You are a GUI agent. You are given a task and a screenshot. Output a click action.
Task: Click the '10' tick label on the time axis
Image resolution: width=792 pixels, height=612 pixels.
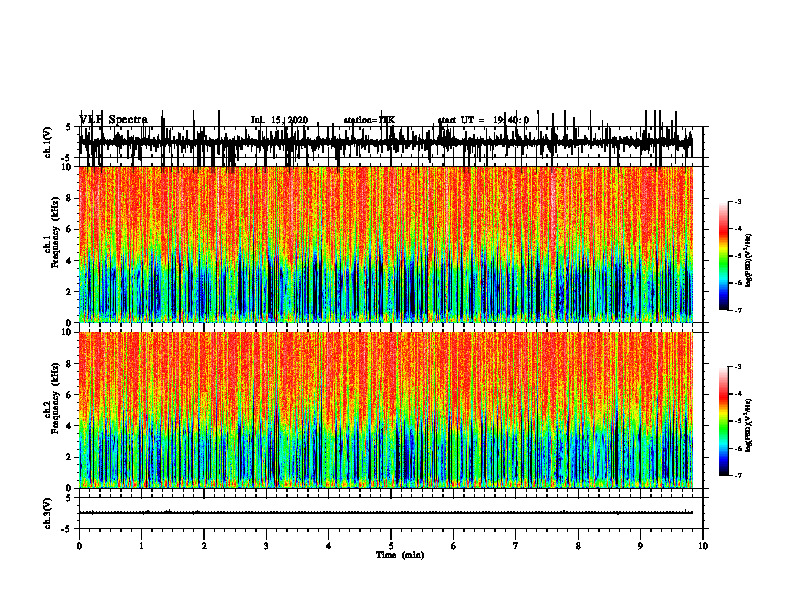coord(703,546)
